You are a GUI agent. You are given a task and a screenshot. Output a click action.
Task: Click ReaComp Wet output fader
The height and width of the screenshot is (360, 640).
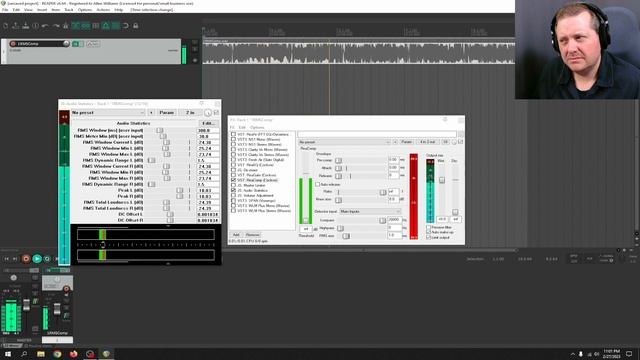coord(442,180)
